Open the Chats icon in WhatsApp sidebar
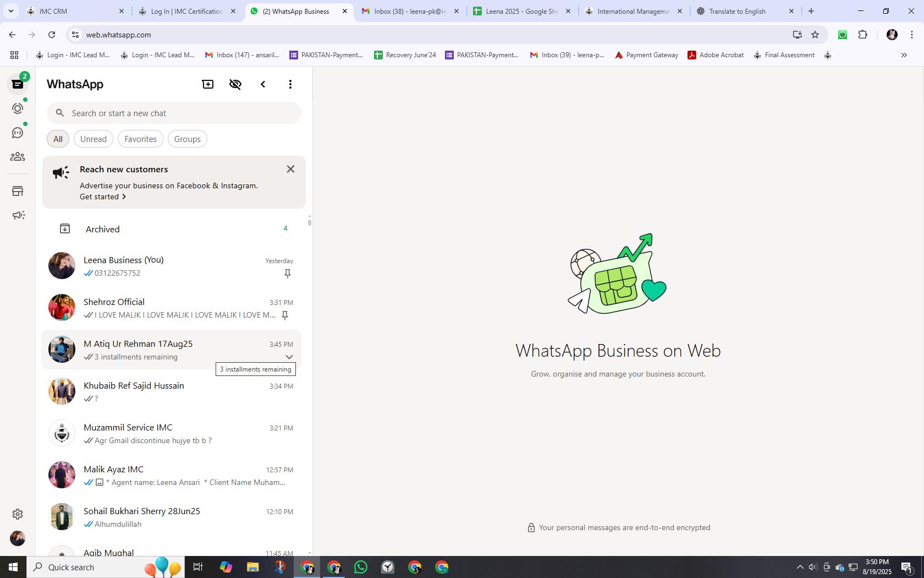 click(18, 84)
